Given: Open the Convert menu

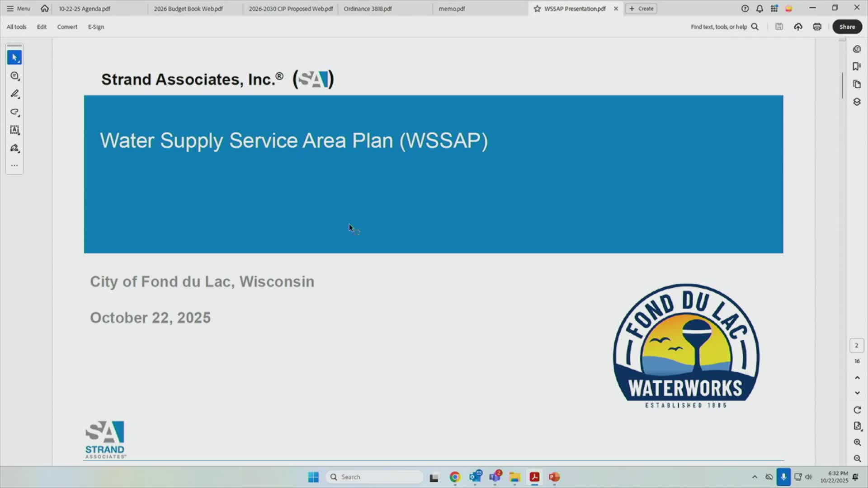Looking at the screenshot, I should tap(67, 27).
